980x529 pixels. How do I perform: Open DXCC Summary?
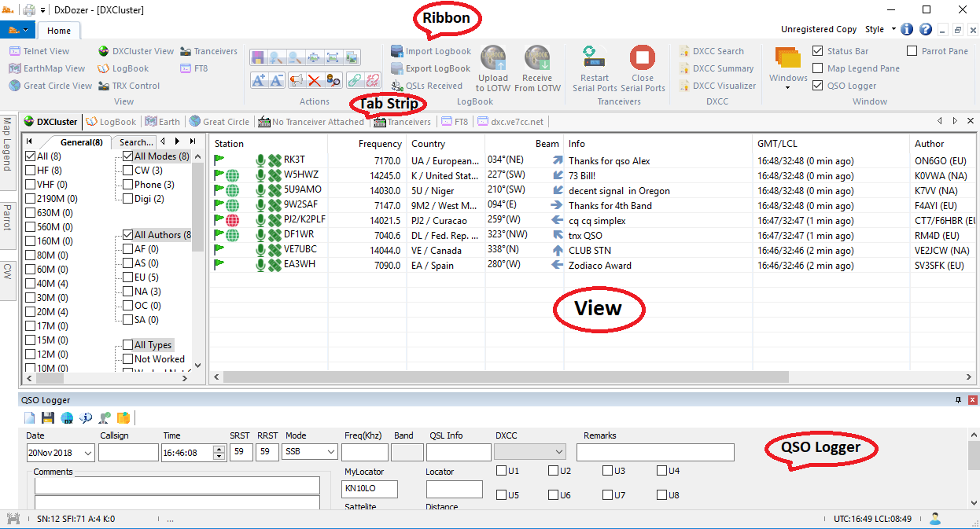(716, 68)
